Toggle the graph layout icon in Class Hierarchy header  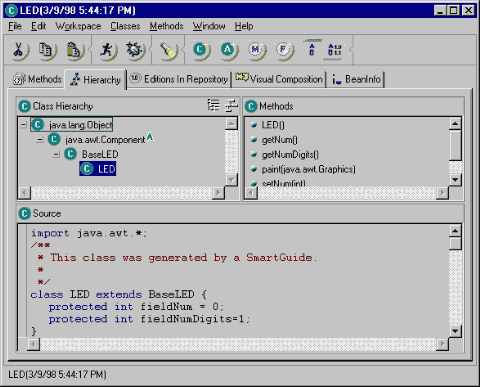pos(231,105)
